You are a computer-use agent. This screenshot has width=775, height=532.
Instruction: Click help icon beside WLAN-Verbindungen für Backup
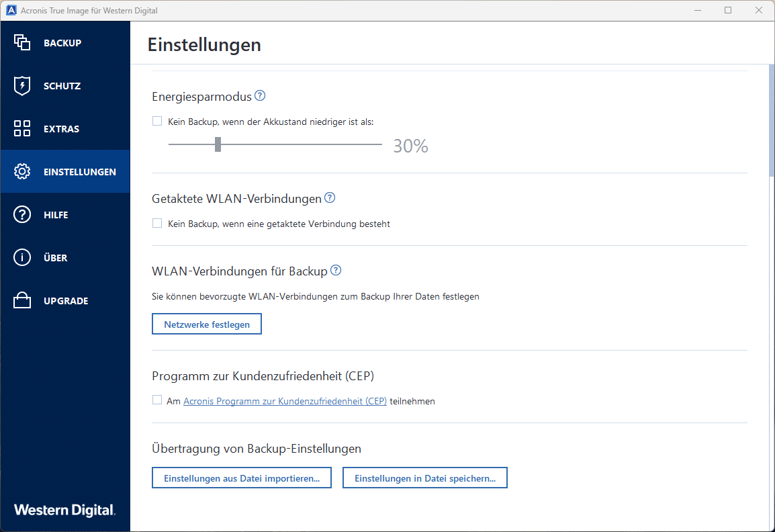pyautogui.click(x=336, y=271)
